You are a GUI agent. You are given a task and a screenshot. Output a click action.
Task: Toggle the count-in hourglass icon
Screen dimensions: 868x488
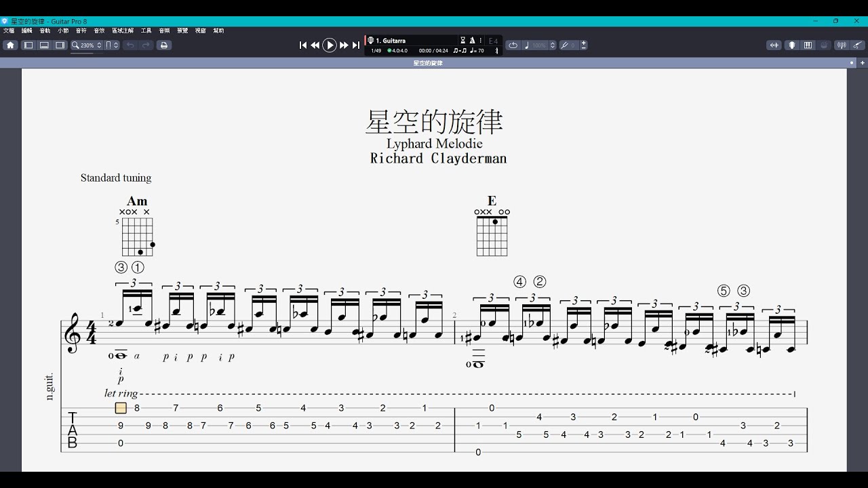(x=463, y=41)
